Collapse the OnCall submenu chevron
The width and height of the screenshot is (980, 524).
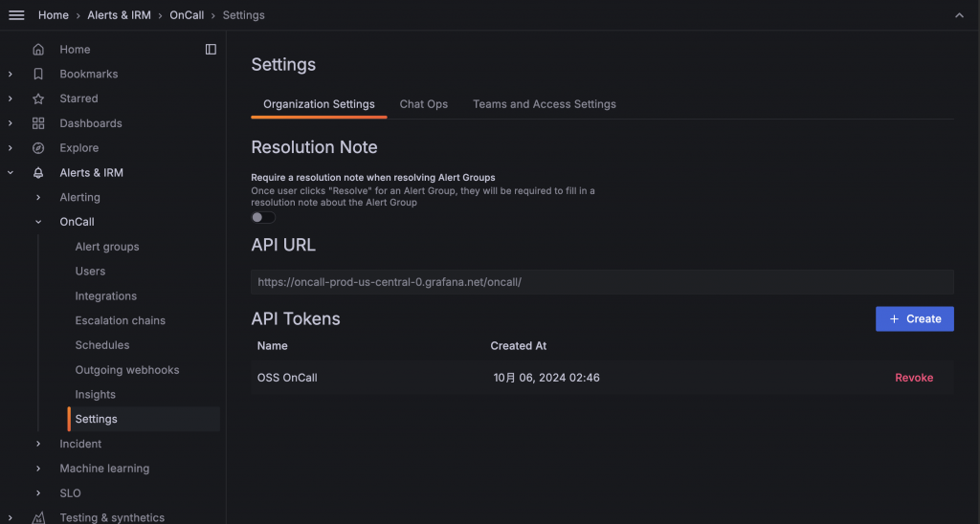point(38,222)
